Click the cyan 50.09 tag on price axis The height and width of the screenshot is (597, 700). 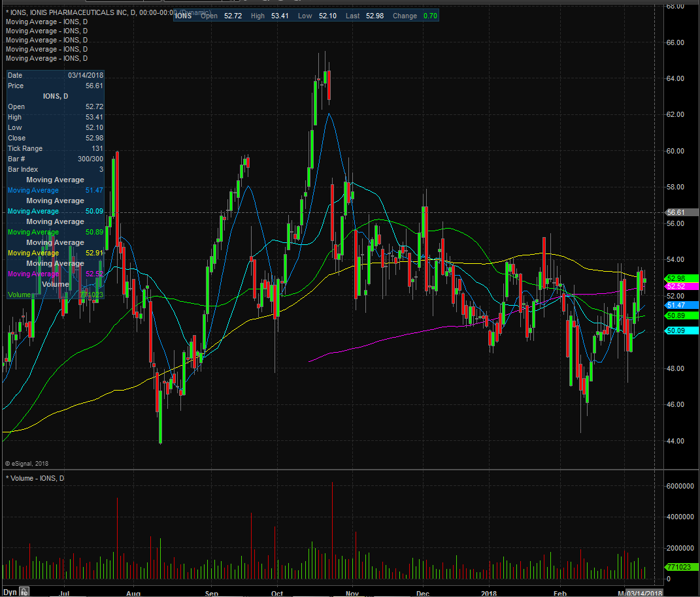click(x=682, y=331)
